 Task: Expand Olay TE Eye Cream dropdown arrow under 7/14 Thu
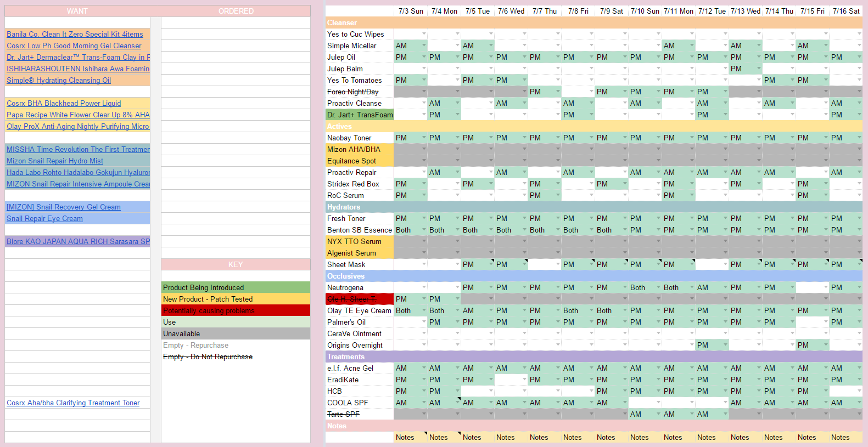[792, 310]
